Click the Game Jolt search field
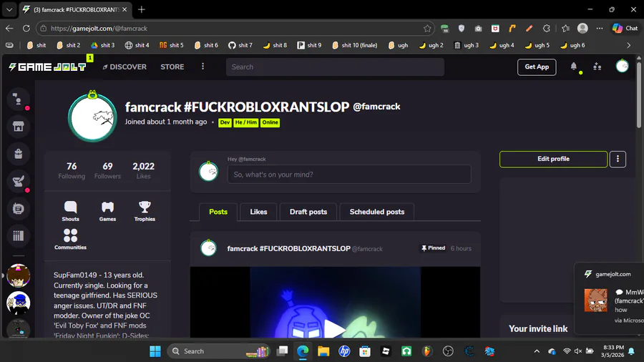Viewport: 644px width, 362px height. click(x=335, y=67)
